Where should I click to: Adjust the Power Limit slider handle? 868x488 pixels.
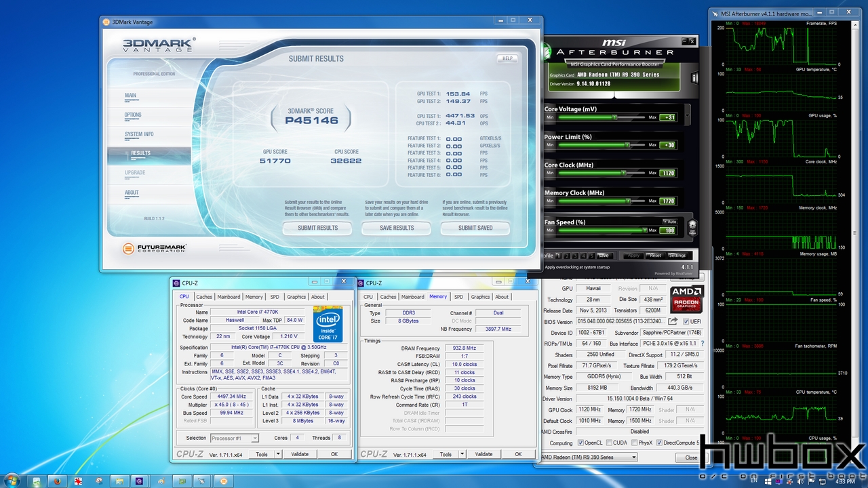(627, 145)
